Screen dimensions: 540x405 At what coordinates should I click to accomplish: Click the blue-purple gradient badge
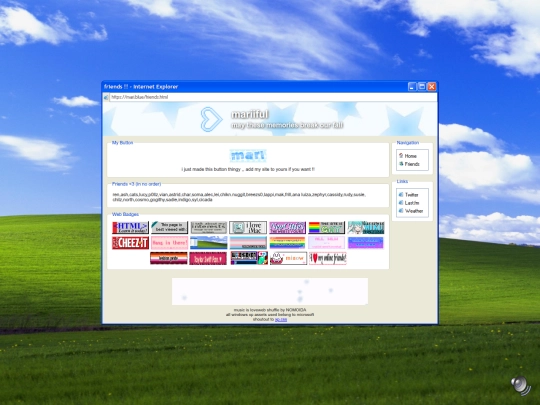click(x=366, y=243)
